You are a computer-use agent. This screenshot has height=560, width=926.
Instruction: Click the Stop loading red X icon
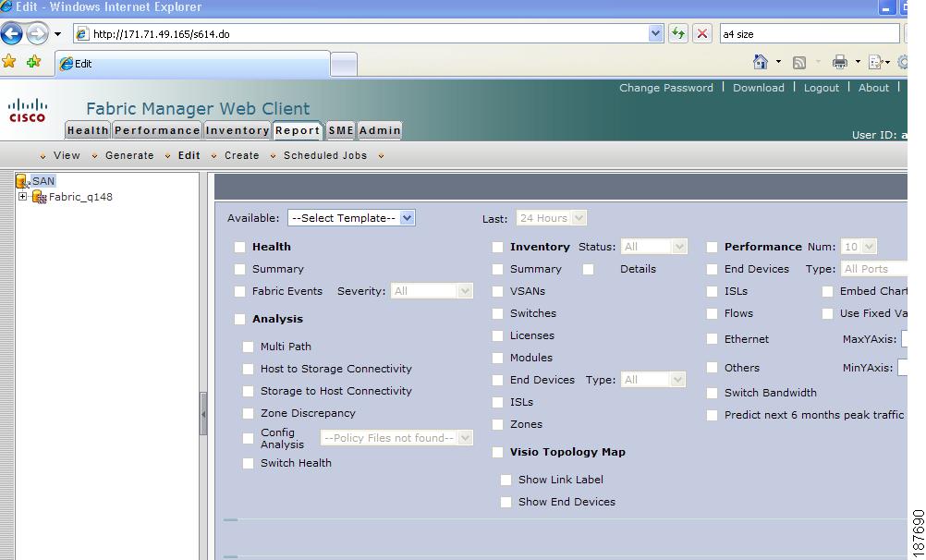coord(701,33)
